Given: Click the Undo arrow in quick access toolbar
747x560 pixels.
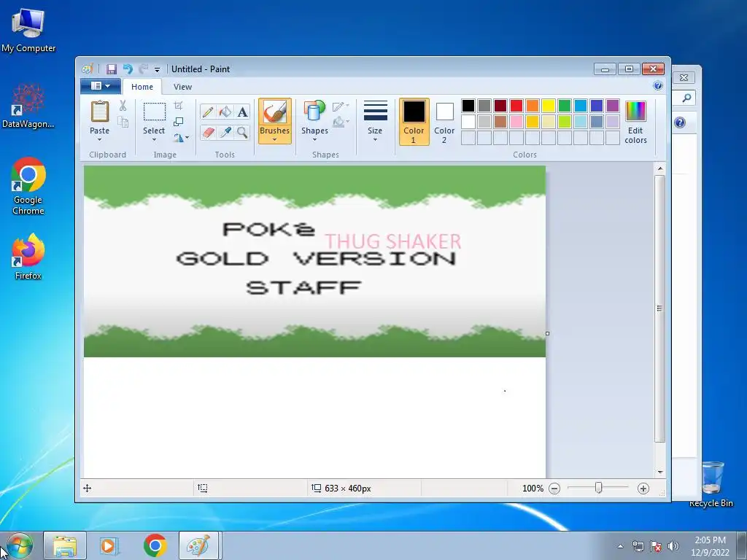Looking at the screenshot, I should pos(128,69).
